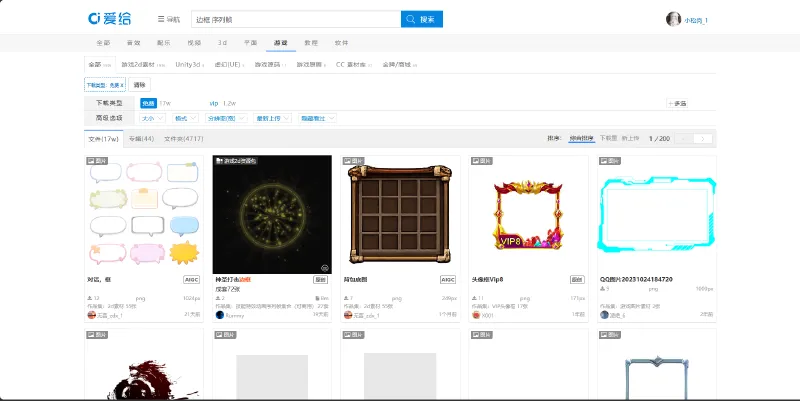
Task: Click the 清除 clear filters button
Action: tap(139, 85)
